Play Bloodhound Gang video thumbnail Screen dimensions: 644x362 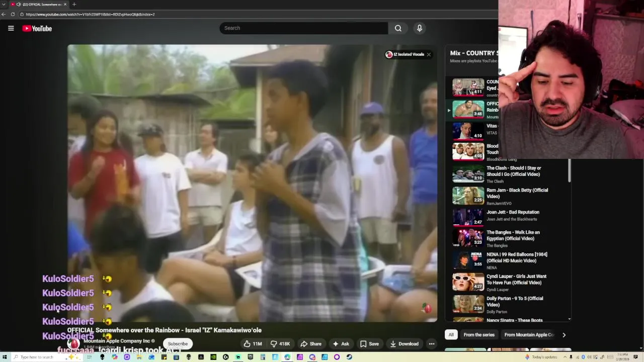click(468, 151)
